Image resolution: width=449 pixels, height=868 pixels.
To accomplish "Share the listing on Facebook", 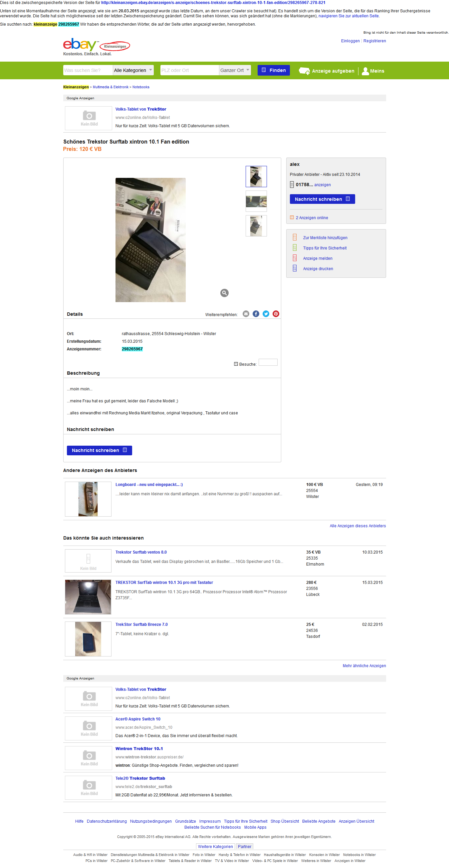I will tap(256, 314).
